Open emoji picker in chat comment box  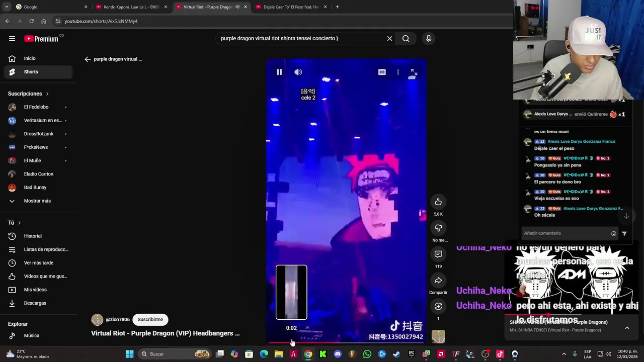pyautogui.click(x=613, y=233)
